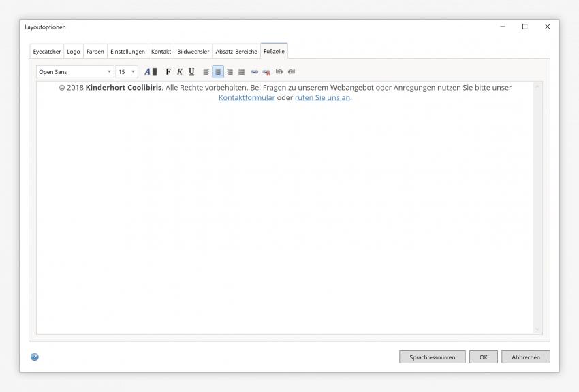Click the undo icon
The height and width of the screenshot is (392, 579).
point(279,71)
